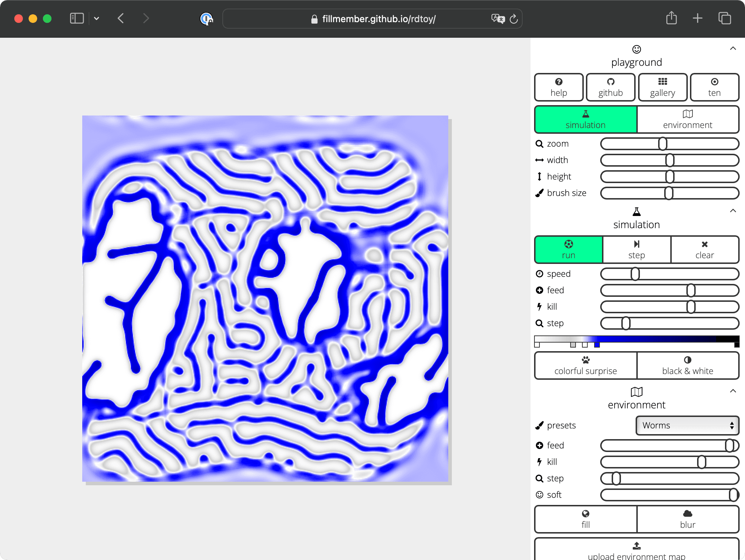Click the ten target button

point(714,87)
